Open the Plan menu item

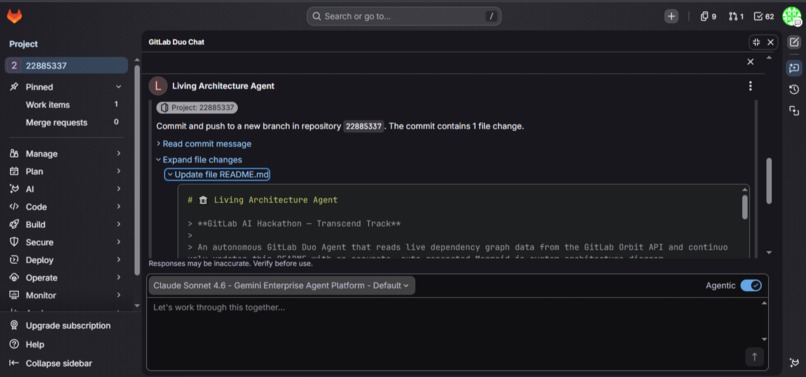pos(66,171)
